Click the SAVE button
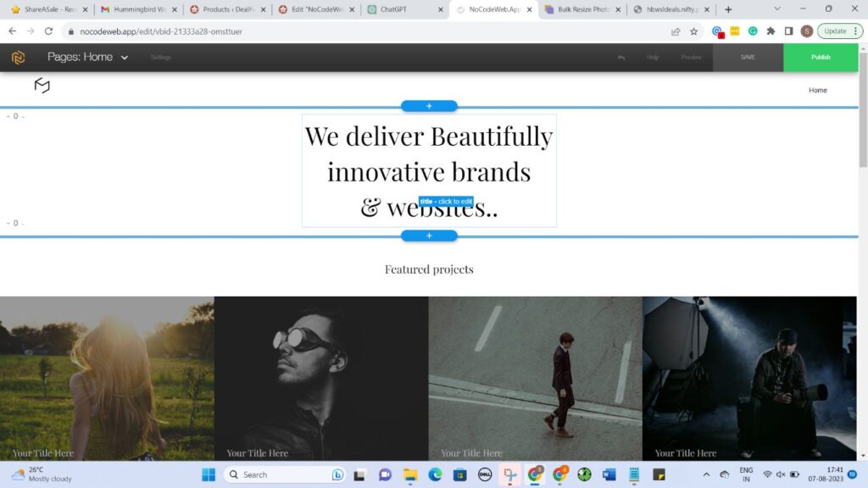The image size is (868, 488). (x=747, y=57)
